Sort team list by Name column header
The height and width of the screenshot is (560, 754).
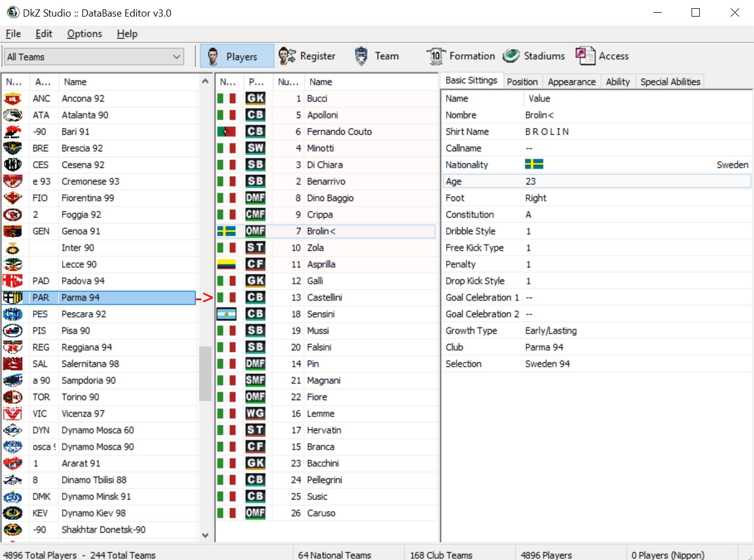(x=128, y=82)
